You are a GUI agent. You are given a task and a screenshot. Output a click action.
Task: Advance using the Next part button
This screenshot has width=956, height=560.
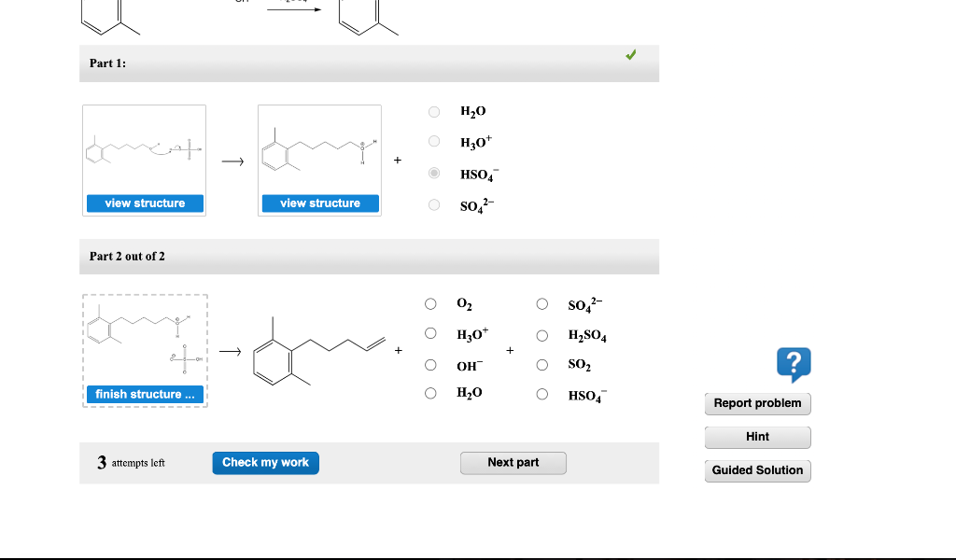[513, 462]
